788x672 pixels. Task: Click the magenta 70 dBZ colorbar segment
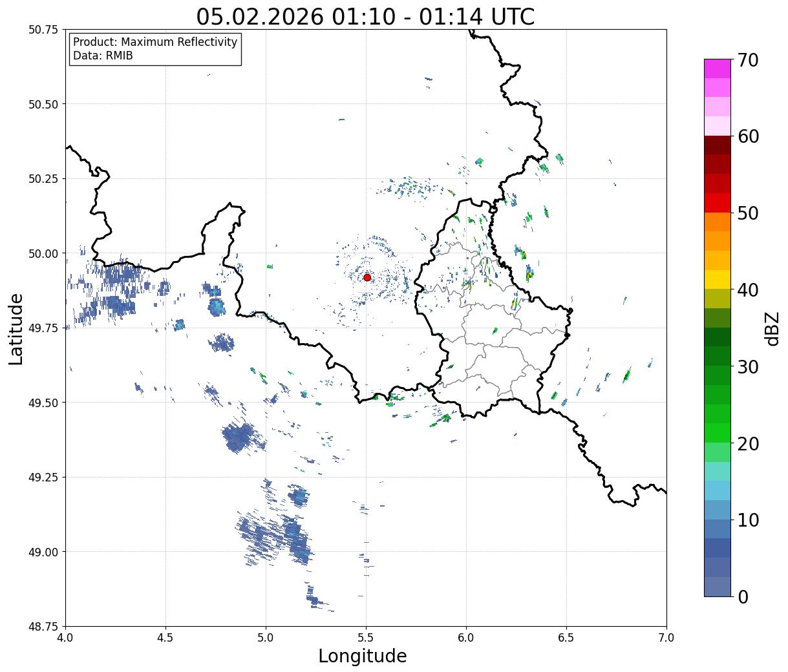[x=718, y=68]
